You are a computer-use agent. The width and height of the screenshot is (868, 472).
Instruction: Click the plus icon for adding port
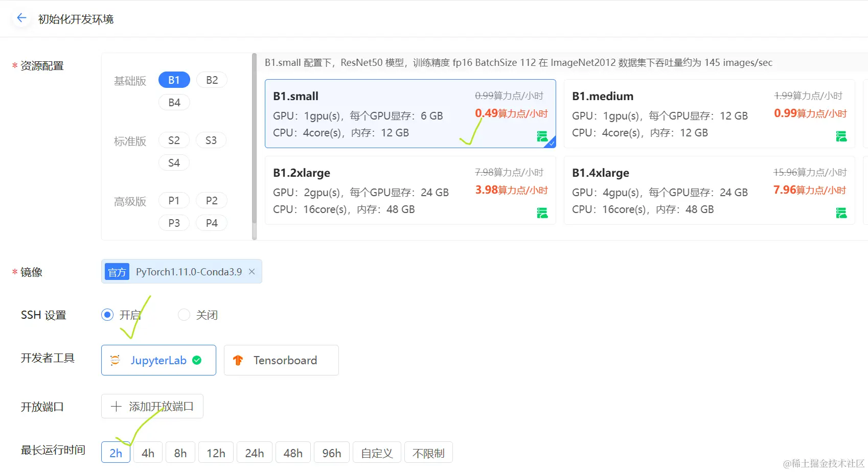coord(116,407)
